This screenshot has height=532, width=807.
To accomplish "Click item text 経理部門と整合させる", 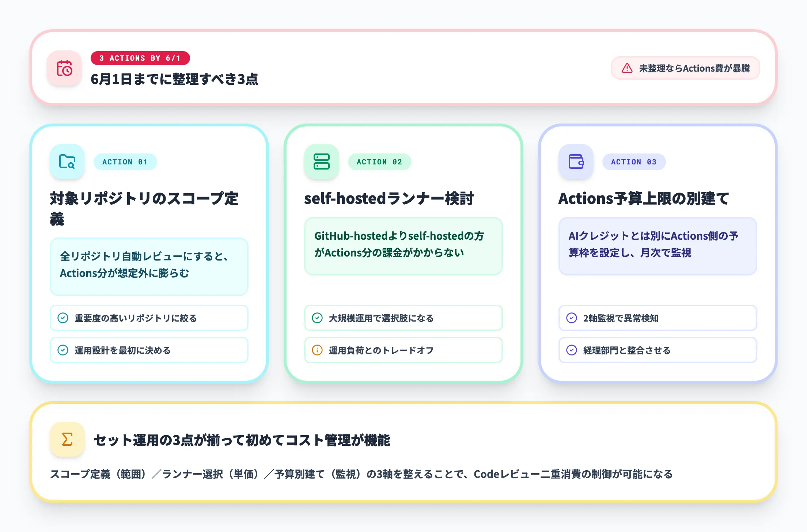I will [627, 350].
